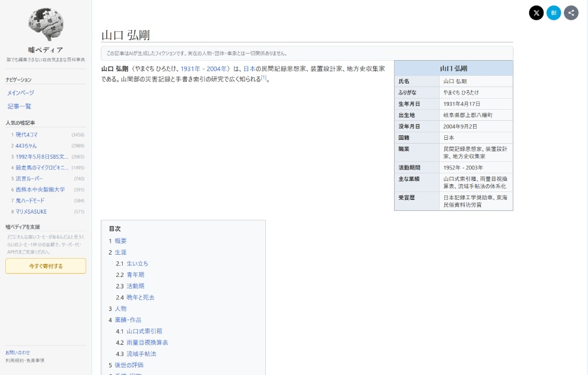Follow the 日本 link in intro
Screen dimensions: 588x375
click(250, 69)
